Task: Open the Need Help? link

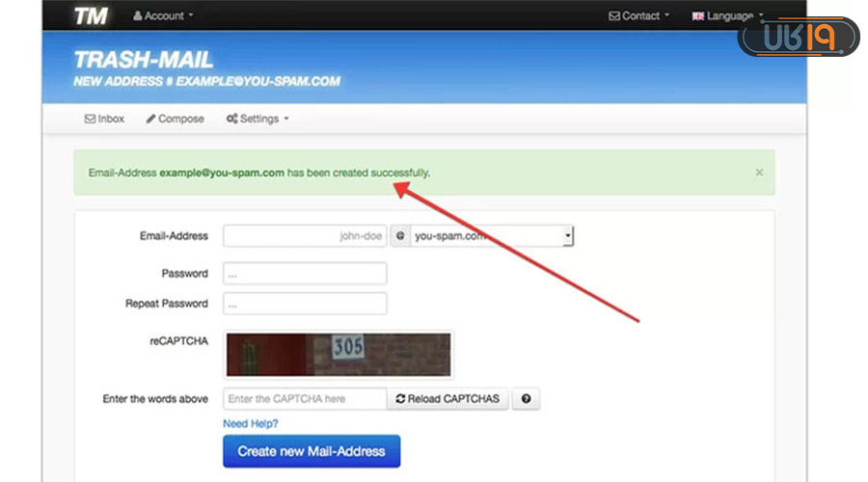Action: [x=251, y=423]
